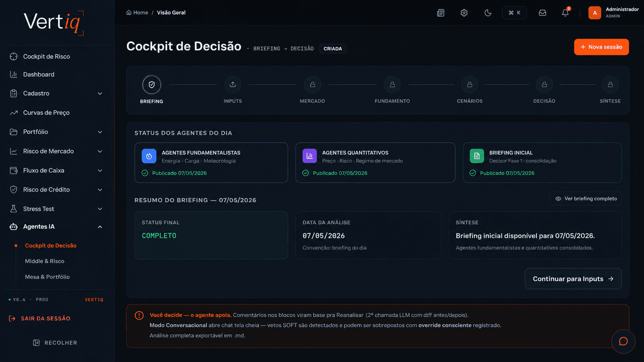Expand the Portfólio menu chevron
Screen dimensions: 644x362
[x=100, y=132]
